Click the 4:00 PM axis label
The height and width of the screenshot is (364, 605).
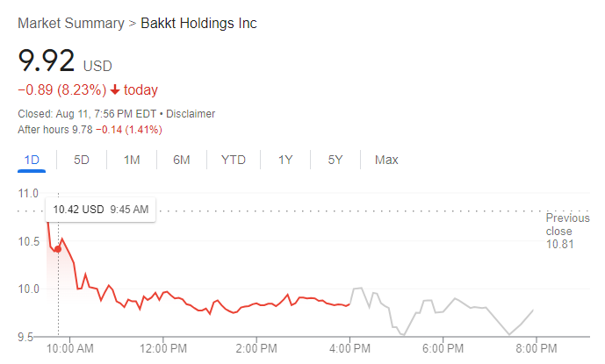pyautogui.click(x=349, y=348)
